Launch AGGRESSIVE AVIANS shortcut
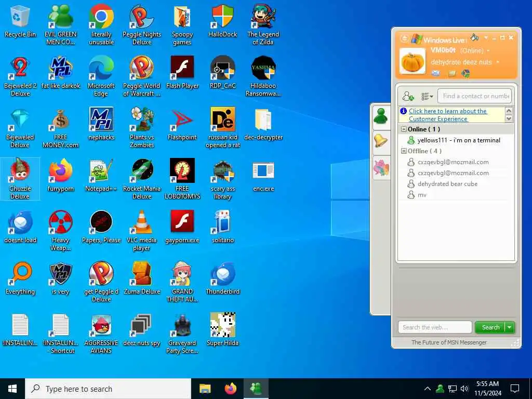This screenshot has width=532, height=399. point(101,334)
